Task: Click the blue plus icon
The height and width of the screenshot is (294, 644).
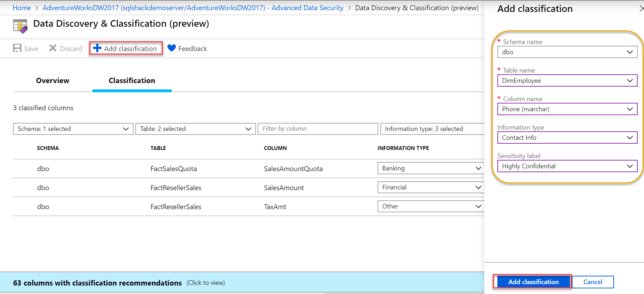Action: (97, 48)
